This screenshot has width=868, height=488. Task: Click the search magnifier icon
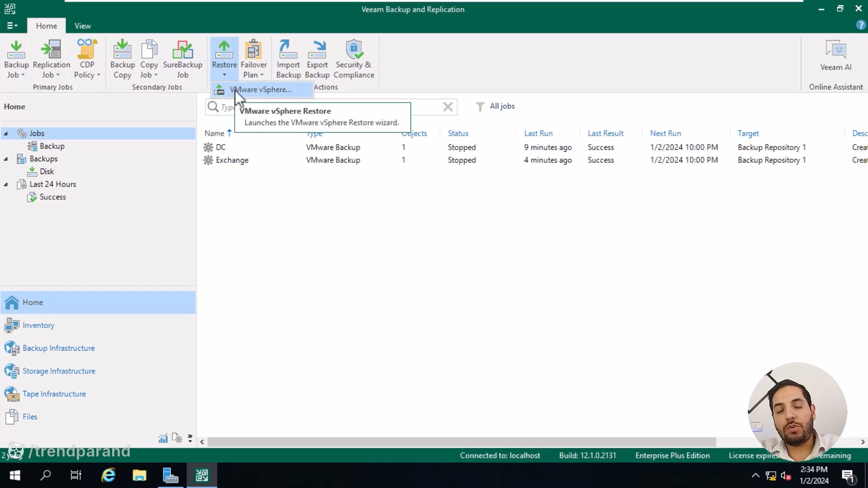[x=213, y=107]
